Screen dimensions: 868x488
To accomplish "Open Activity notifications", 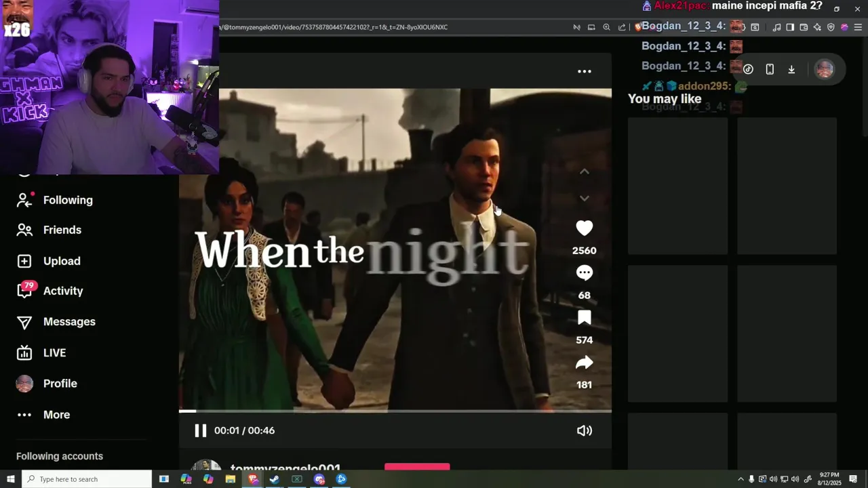I will 50,291.
